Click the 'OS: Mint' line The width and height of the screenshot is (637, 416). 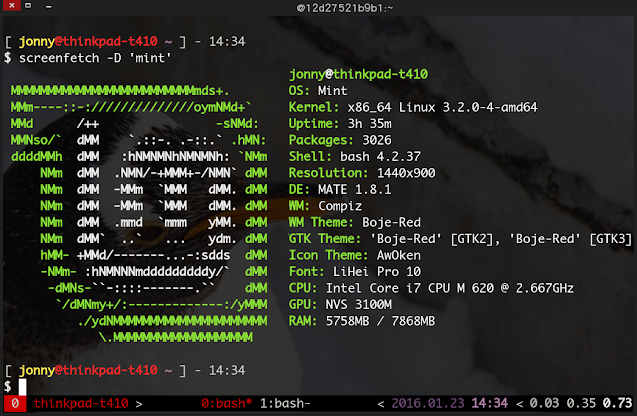pyautogui.click(x=318, y=91)
